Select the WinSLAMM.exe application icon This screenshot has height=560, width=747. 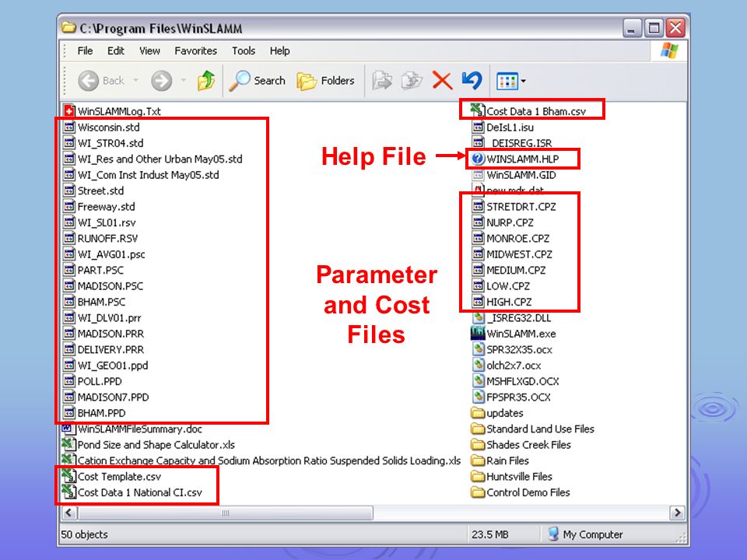(x=478, y=334)
